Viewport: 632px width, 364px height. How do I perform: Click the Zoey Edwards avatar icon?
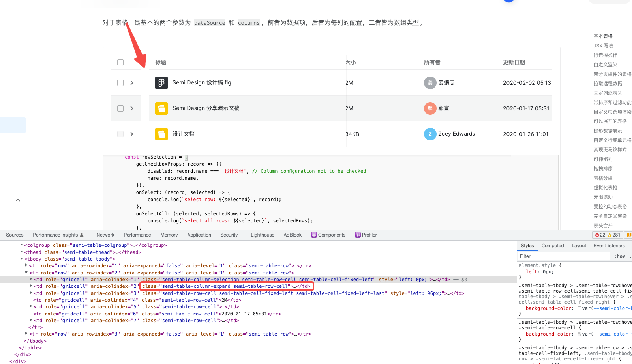coord(430,134)
